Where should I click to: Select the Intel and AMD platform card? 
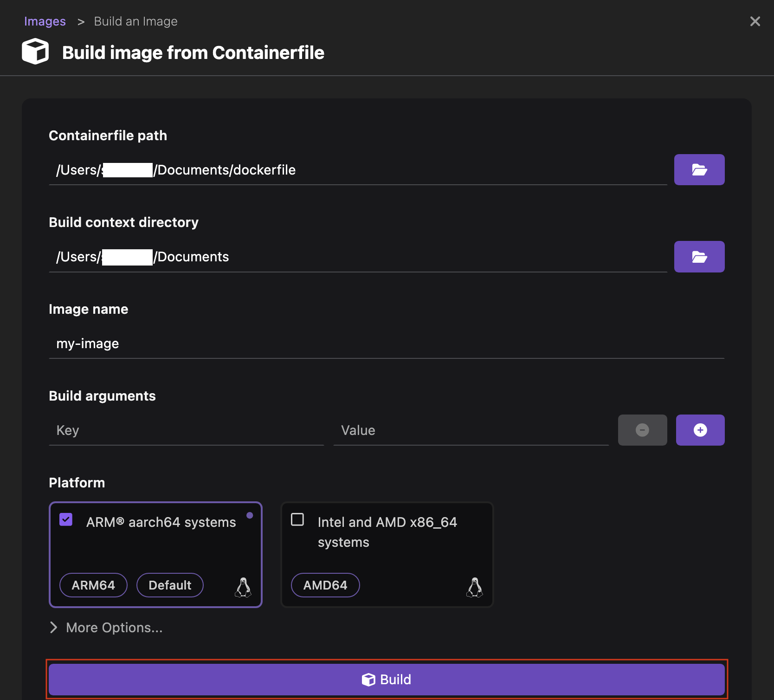pos(387,555)
